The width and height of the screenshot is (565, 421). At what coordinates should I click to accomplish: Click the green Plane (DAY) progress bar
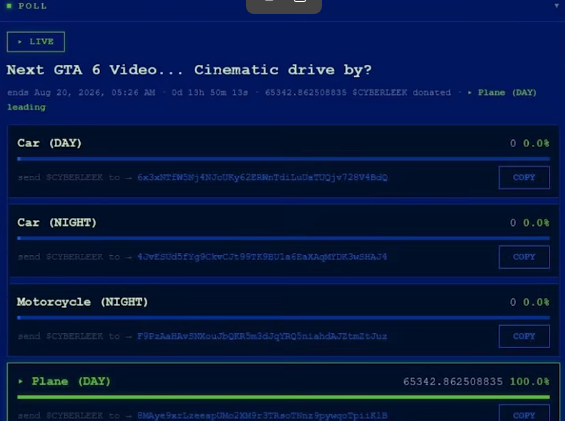click(283, 397)
